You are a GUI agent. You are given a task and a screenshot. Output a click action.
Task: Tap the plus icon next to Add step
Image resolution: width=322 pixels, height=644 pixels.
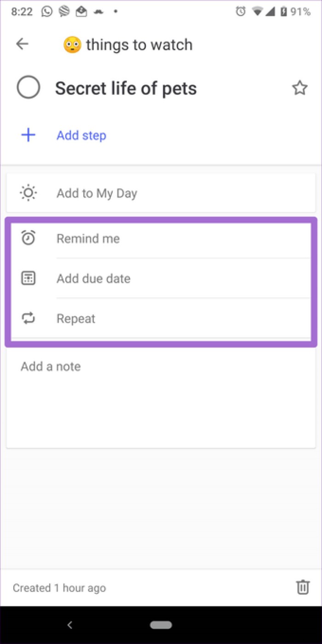(28, 135)
